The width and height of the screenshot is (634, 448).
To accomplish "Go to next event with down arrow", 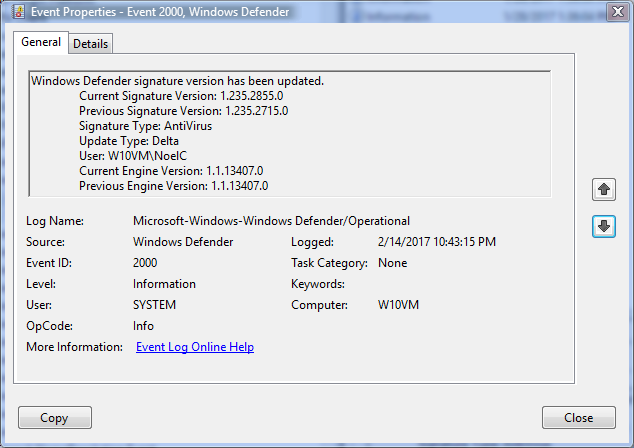I will coord(603,227).
